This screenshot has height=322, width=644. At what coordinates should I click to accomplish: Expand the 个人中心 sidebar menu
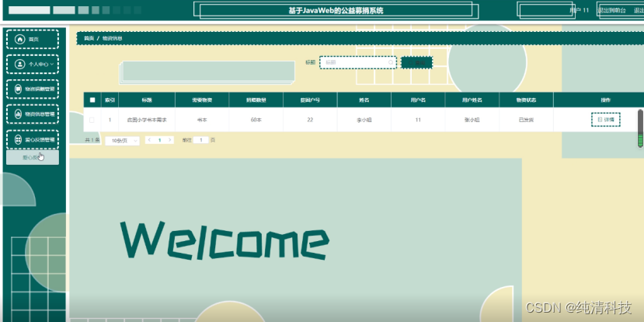click(33, 64)
